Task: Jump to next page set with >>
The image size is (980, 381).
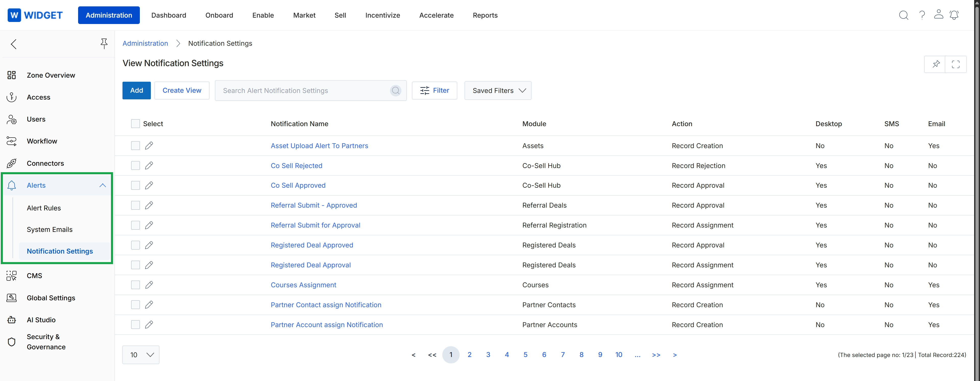Action: [656, 355]
